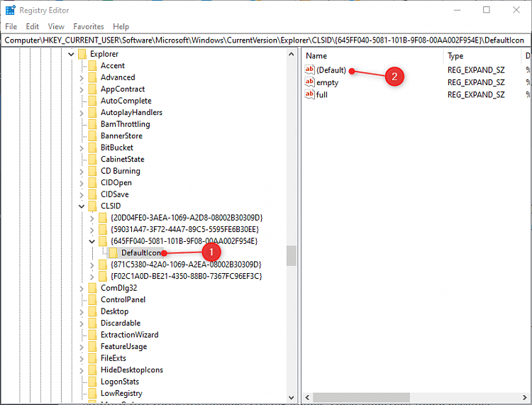532x405 pixels.
Task: Click the string value icon beside full
Action: click(x=309, y=94)
